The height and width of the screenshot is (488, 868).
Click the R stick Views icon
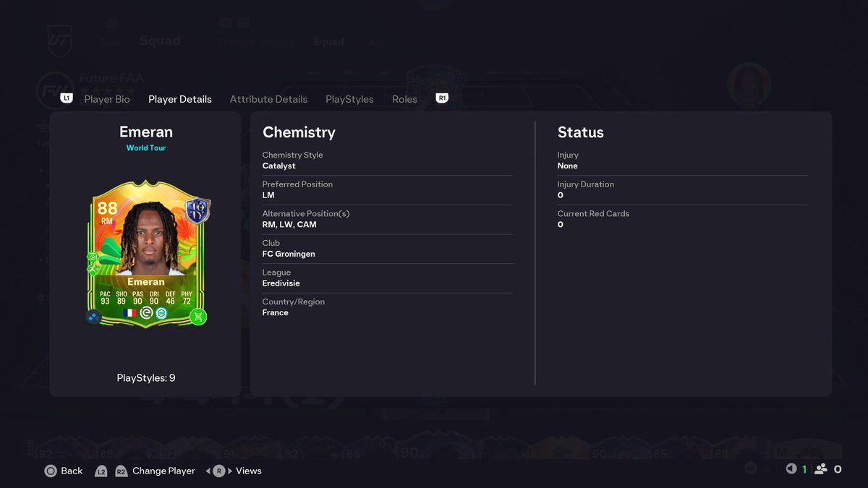218,471
